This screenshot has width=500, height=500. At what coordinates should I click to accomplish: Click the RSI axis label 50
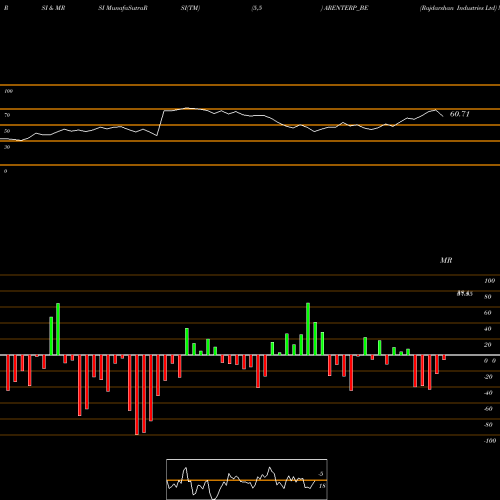pos(7,131)
